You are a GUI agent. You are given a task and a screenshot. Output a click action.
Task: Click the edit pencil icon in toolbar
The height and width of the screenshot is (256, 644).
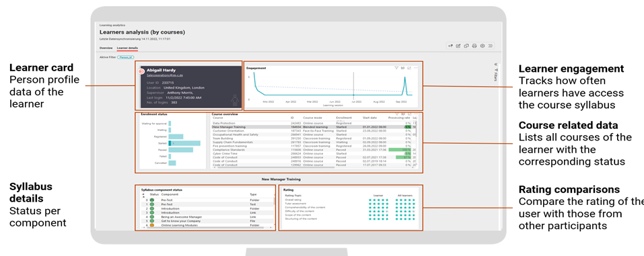tap(458, 46)
